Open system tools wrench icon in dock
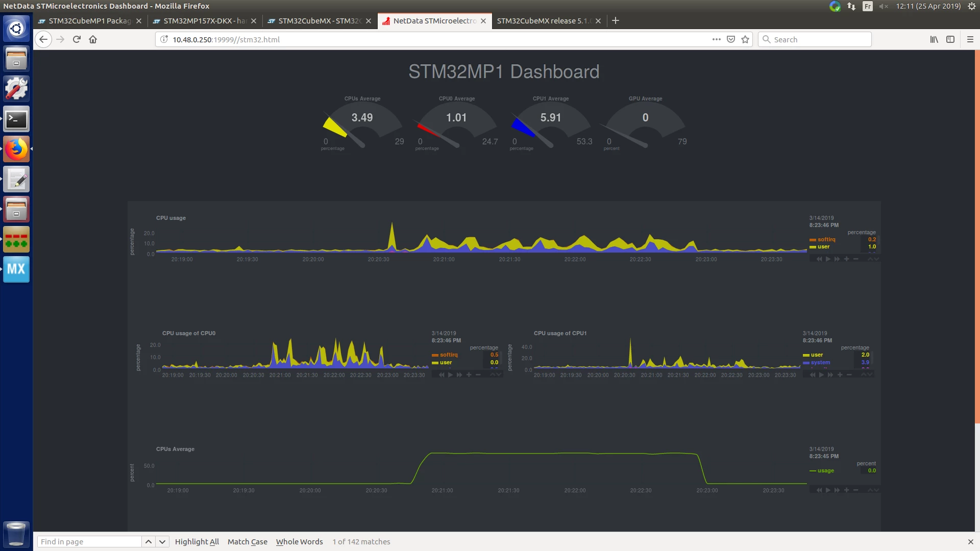The height and width of the screenshot is (551, 980). point(16,89)
